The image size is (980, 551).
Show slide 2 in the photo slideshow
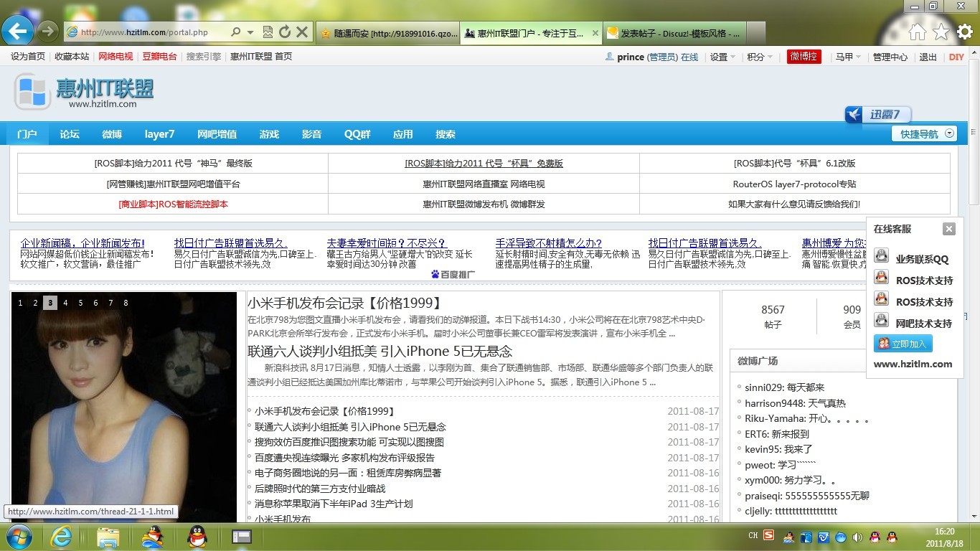[x=35, y=303]
